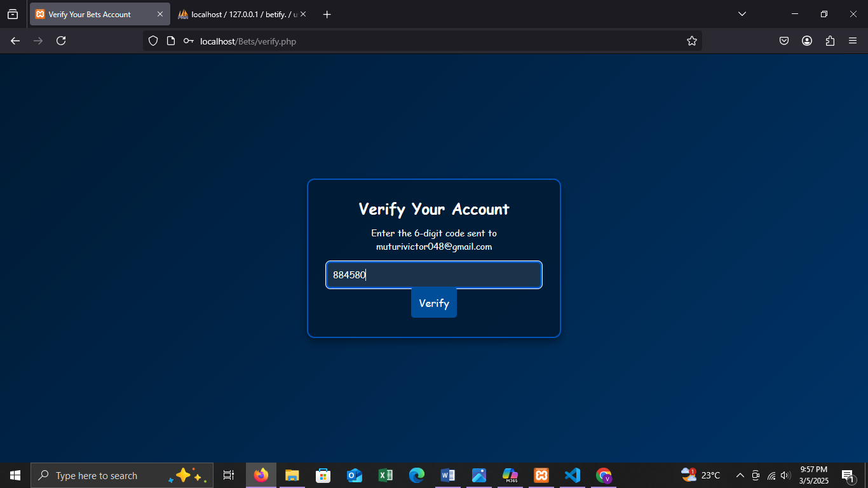
Task: Restore down the Firefox window
Action: (x=824, y=14)
